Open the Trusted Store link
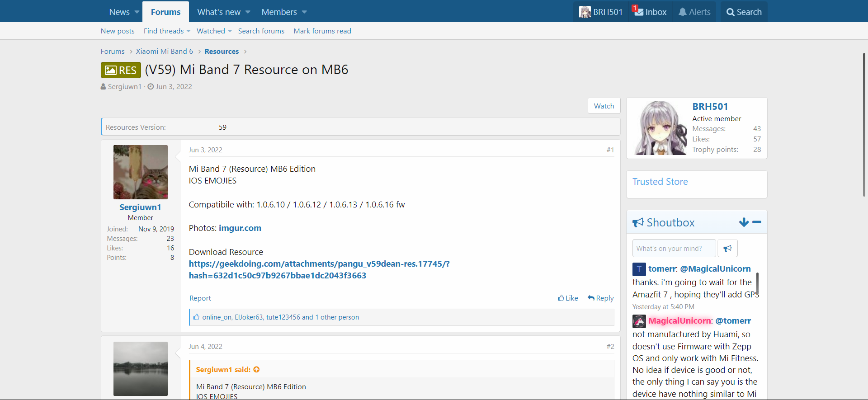868x400 pixels. [x=660, y=182]
